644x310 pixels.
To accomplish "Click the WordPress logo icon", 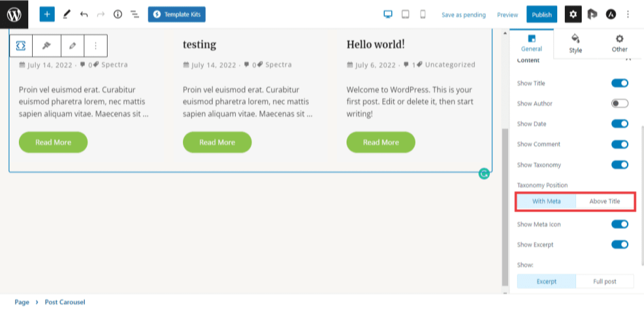I will tap(14, 14).
